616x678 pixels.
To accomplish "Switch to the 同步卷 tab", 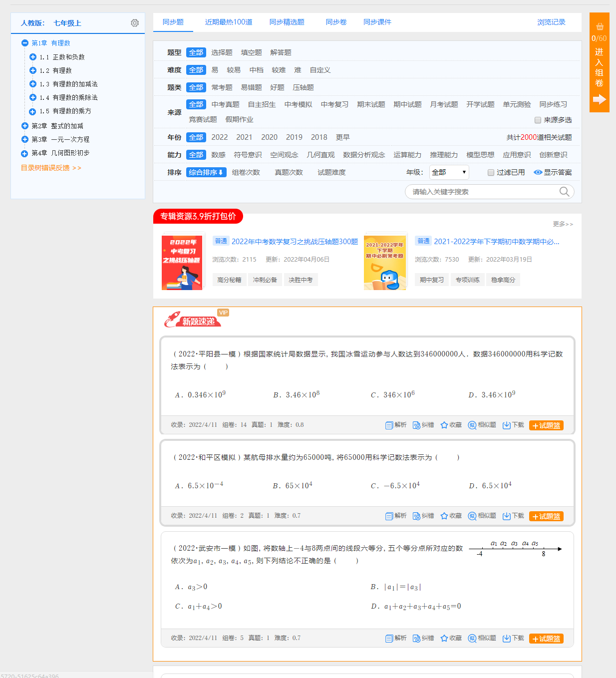I will coord(335,22).
